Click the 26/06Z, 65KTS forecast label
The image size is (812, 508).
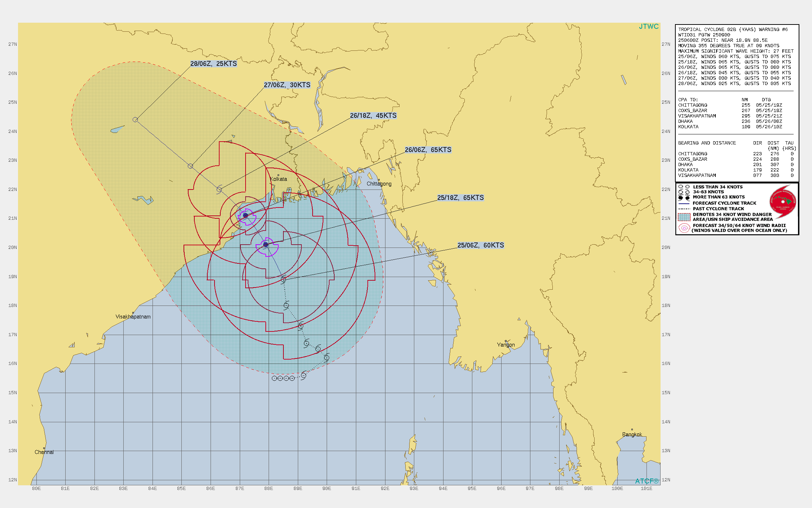click(428, 150)
